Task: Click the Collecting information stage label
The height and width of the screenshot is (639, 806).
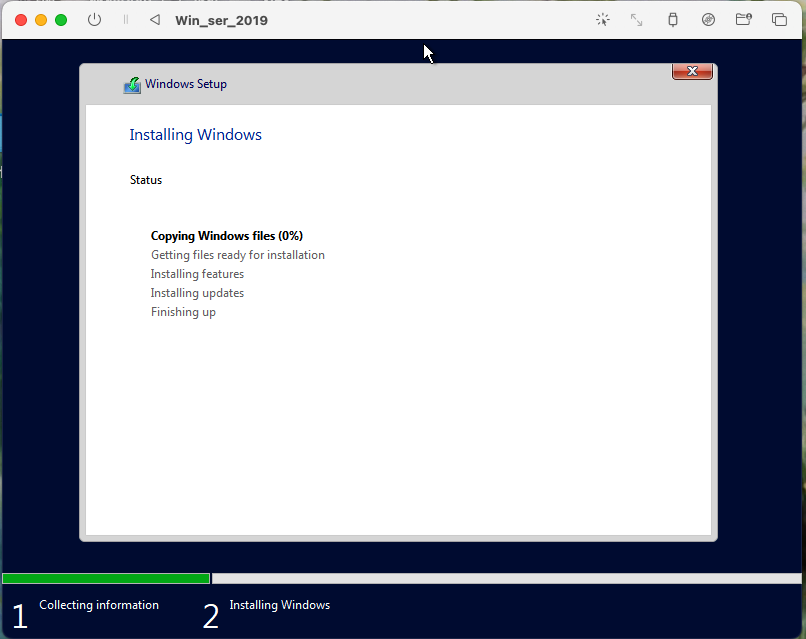Action: 99,605
